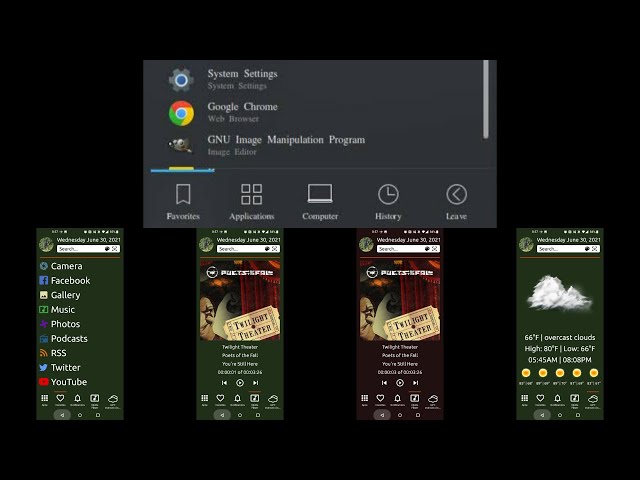
Task: Open RSS in the app-list phone
Action: [x=53, y=353]
